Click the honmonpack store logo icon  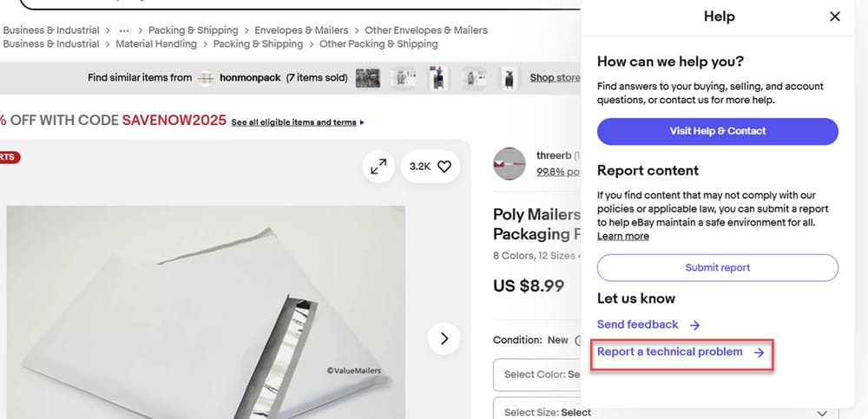tap(206, 78)
